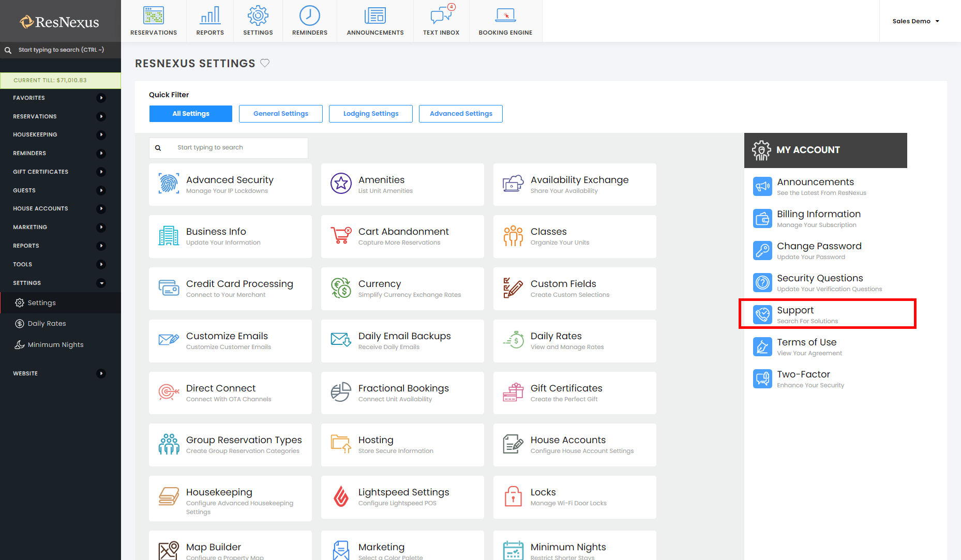Open the Reservations calendar icon in top bar

coord(154,16)
